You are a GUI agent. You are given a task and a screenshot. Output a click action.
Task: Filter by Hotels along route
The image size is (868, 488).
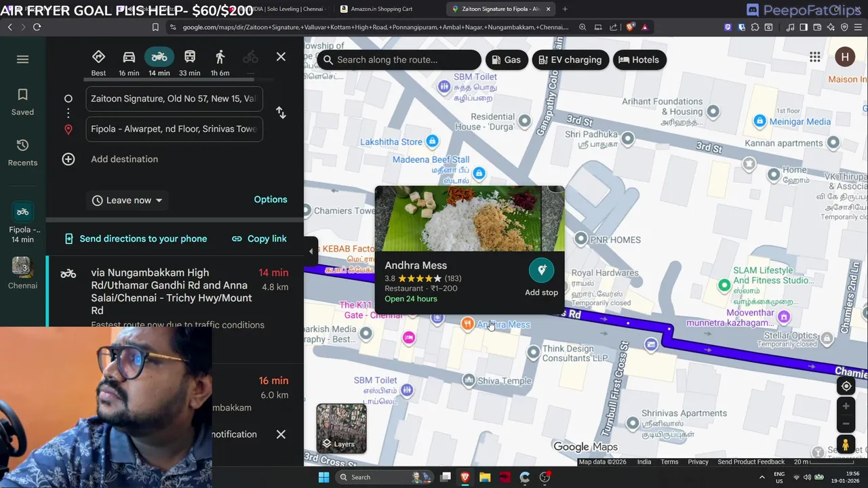pos(639,60)
